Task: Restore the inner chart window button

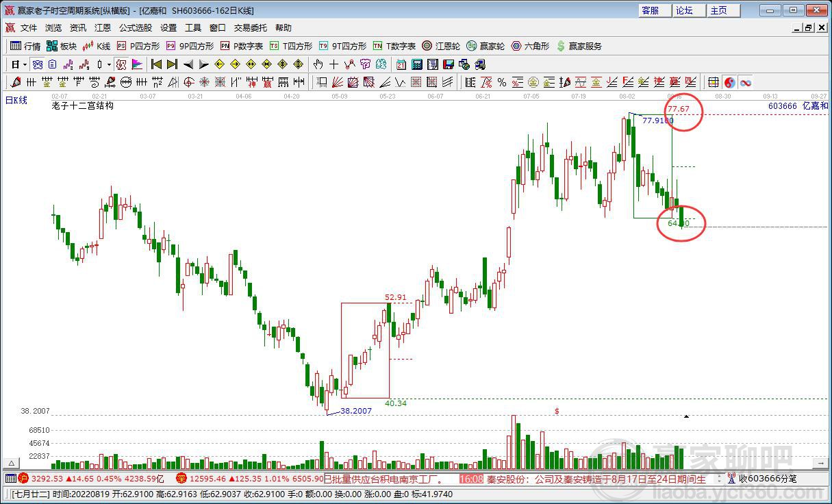Action: point(809,28)
